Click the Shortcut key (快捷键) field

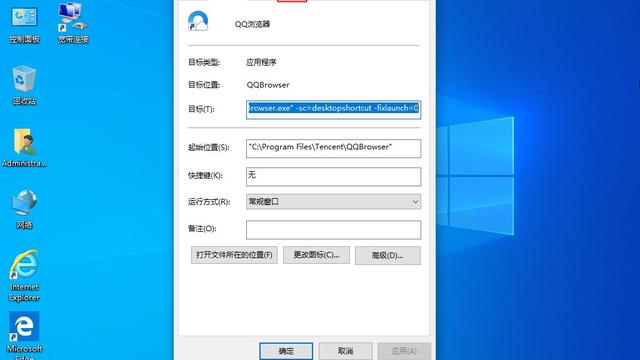(x=333, y=176)
